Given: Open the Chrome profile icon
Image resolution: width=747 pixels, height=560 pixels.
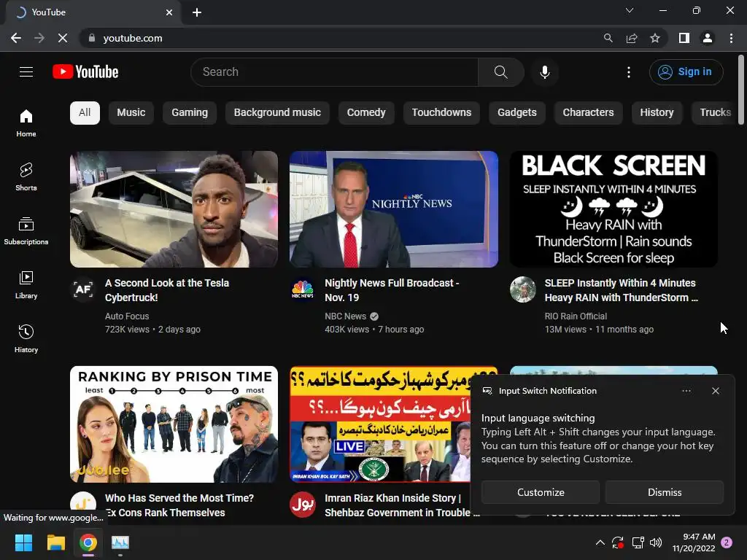Looking at the screenshot, I should [708, 38].
